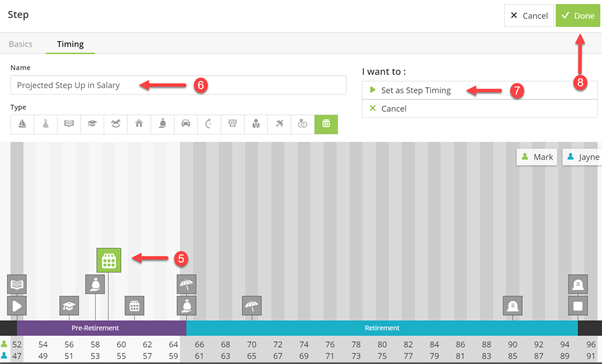Choose the wedding rings type icon
The height and width of the screenshot is (364, 602).
[303, 124]
